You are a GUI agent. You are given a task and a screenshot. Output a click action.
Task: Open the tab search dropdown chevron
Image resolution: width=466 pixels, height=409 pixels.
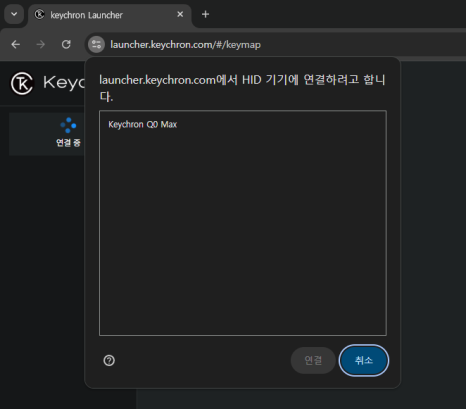(14, 14)
